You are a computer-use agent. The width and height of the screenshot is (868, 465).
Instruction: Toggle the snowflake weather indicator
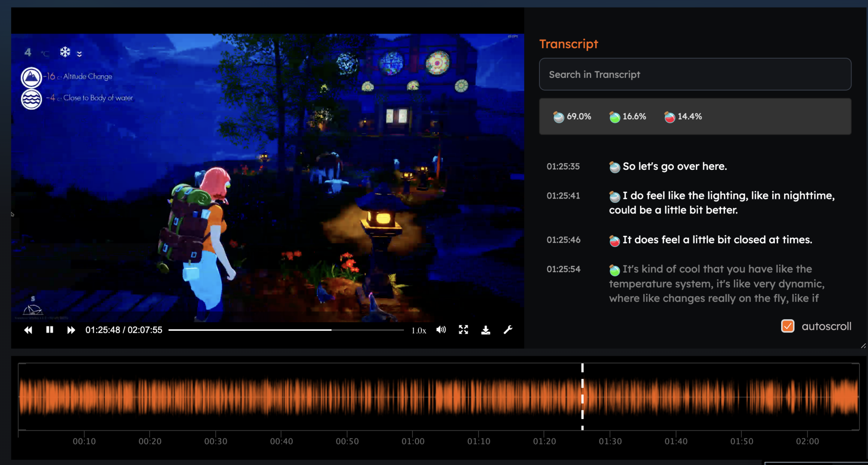point(65,52)
